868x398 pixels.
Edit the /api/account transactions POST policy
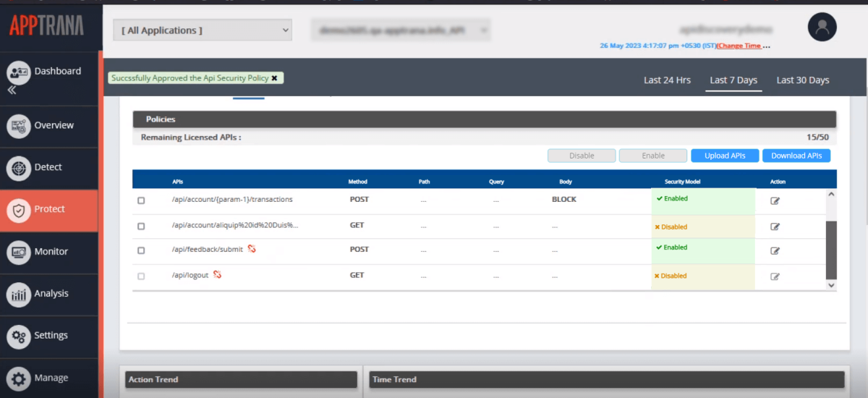pyautogui.click(x=775, y=200)
